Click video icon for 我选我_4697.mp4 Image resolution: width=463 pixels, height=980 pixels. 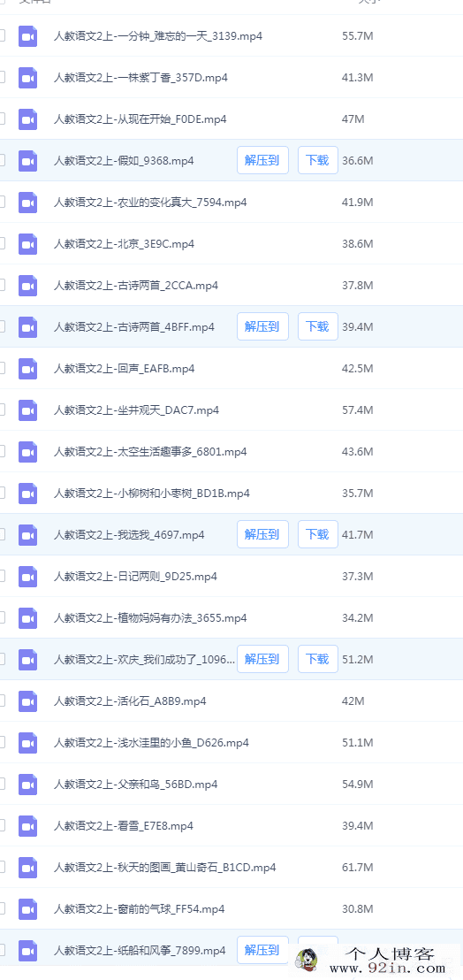point(28,535)
